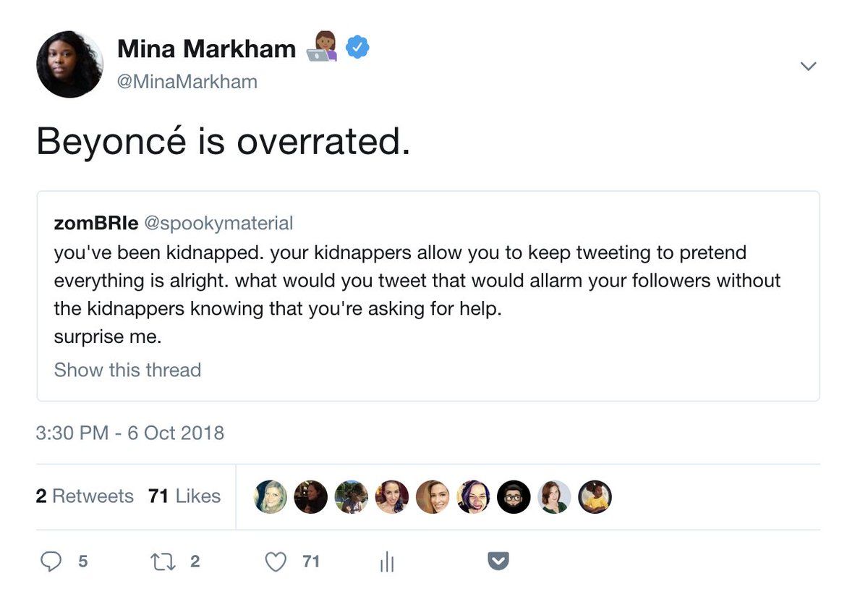
Task: Click the laptop emoji beside the name
Action: [323, 48]
